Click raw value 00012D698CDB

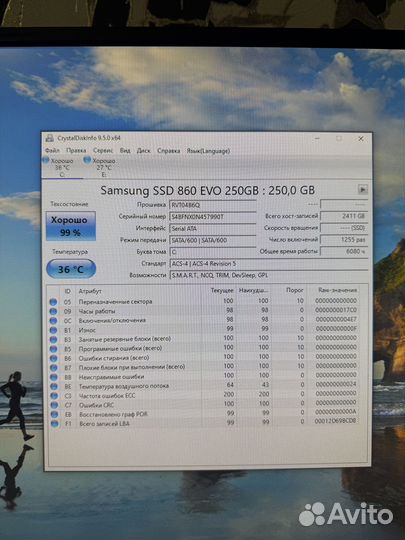click(335, 421)
